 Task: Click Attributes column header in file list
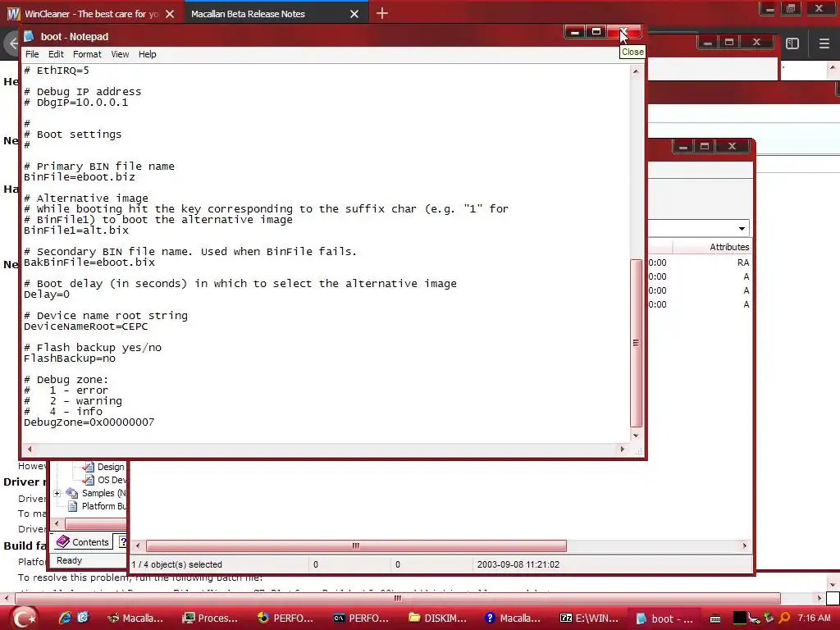(x=713, y=247)
